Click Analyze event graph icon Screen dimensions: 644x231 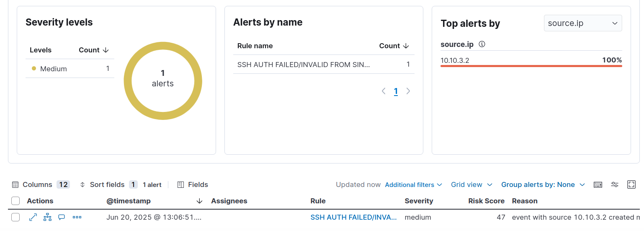(47, 217)
